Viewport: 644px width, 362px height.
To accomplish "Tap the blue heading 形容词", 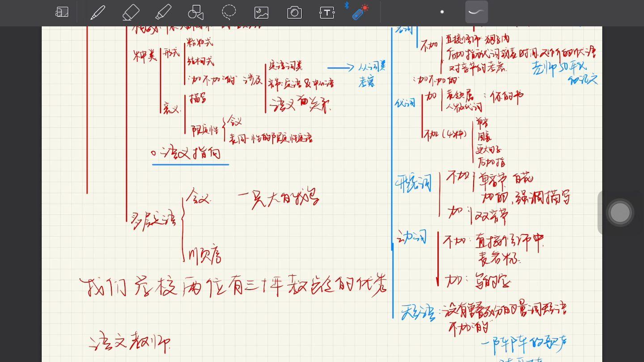I will pos(413,183).
